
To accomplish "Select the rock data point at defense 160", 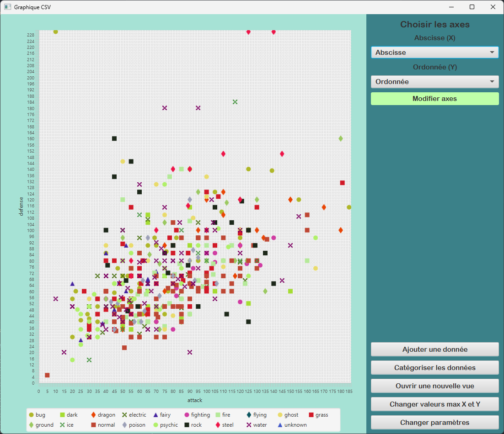I will 114,139.
